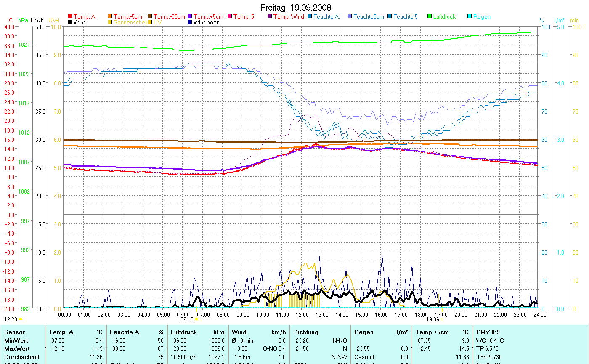Viewport: 589px width, 364px height.
Task: Click the brown Temp.-25cm legend square
Action: click(x=150, y=16)
